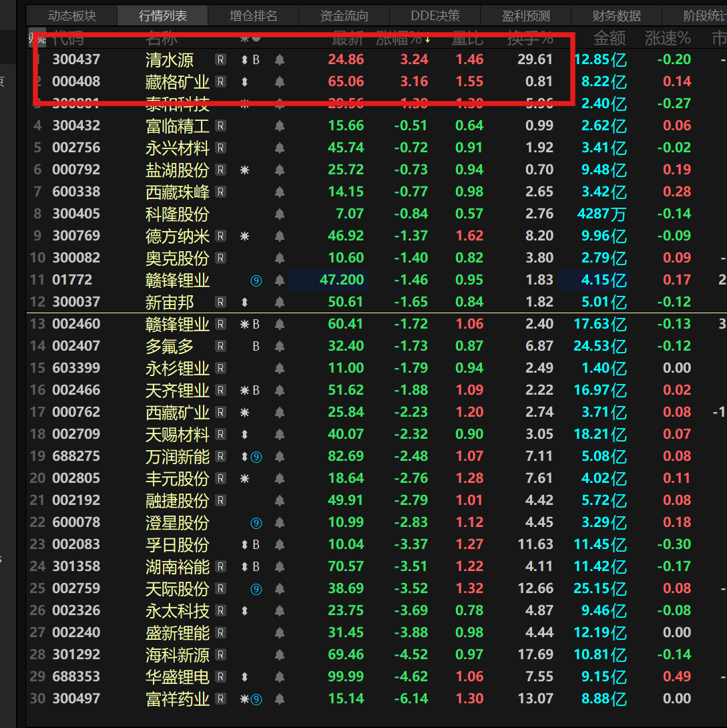This screenshot has width=727, height=728.
Task: Click the amount 25.15亿 of 天际股份
Action: point(600,588)
